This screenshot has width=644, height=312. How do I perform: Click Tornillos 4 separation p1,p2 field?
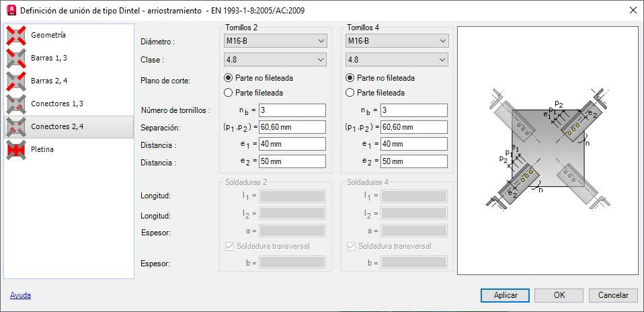click(x=414, y=128)
